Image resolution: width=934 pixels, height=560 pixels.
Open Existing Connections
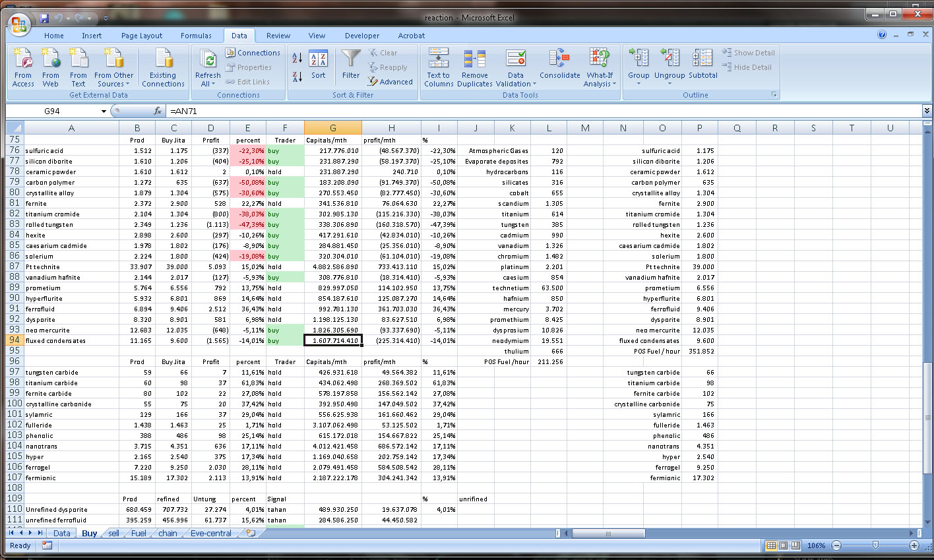tap(163, 68)
